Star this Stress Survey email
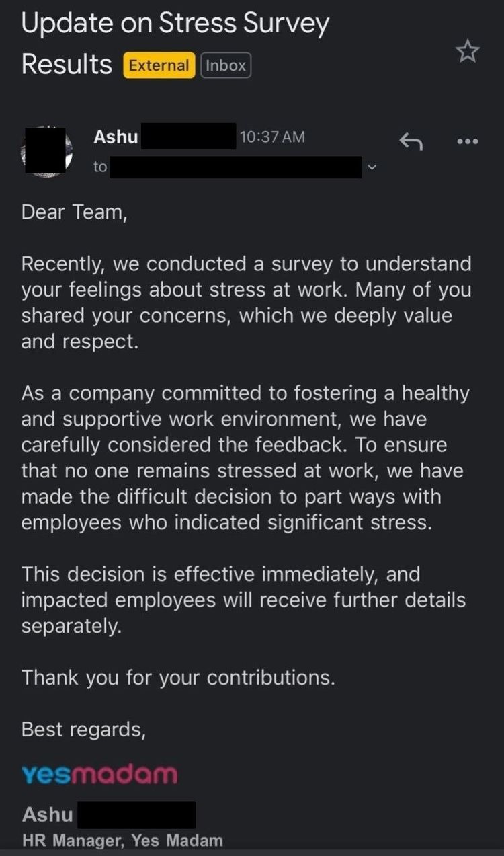 click(468, 52)
